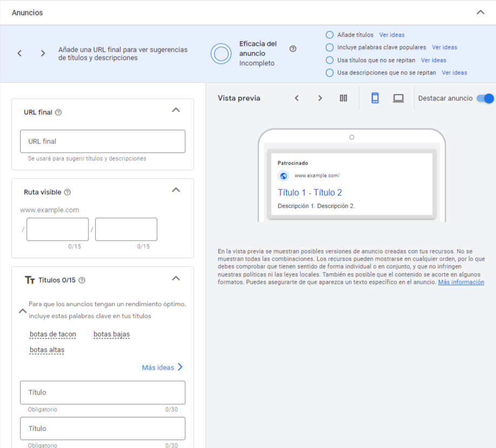Select Usa descripciones que no se repitan circle
The width and height of the screenshot is (496, 448).
pos(329,73)
